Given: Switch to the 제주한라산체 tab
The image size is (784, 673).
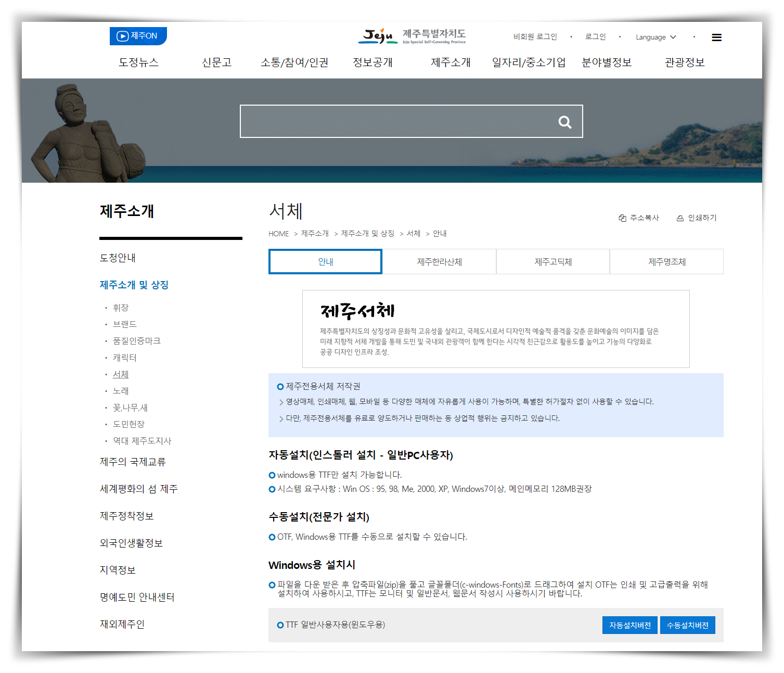Looking at the screenshot, I should 439,262.
